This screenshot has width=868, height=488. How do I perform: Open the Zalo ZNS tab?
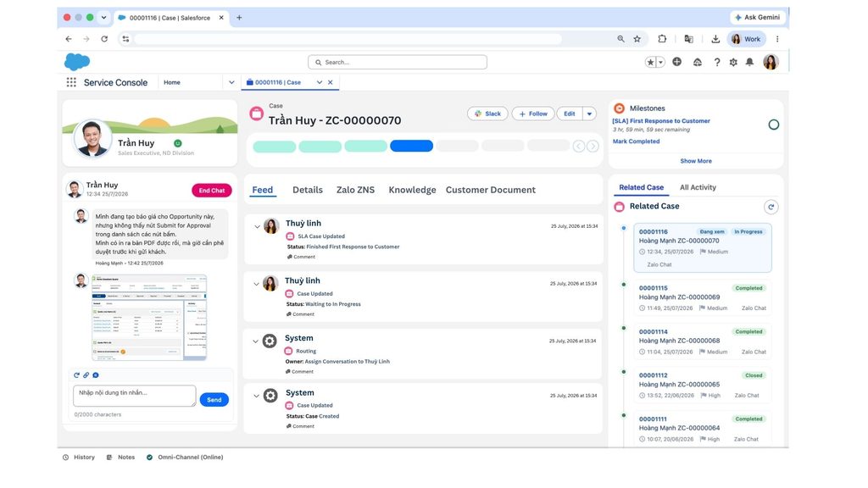tap(355, 190)
